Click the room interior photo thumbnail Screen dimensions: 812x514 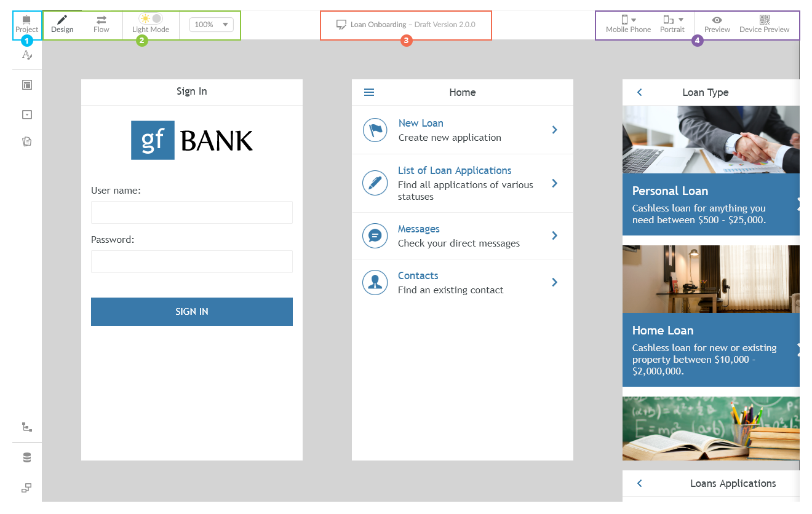(711, 280)
